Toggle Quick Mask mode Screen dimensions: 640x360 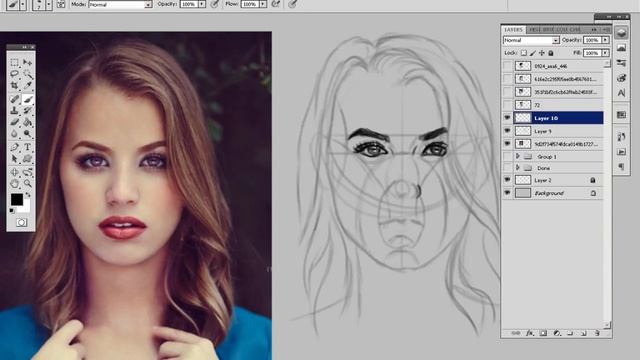pyautogui.click(x=21, y=222)
